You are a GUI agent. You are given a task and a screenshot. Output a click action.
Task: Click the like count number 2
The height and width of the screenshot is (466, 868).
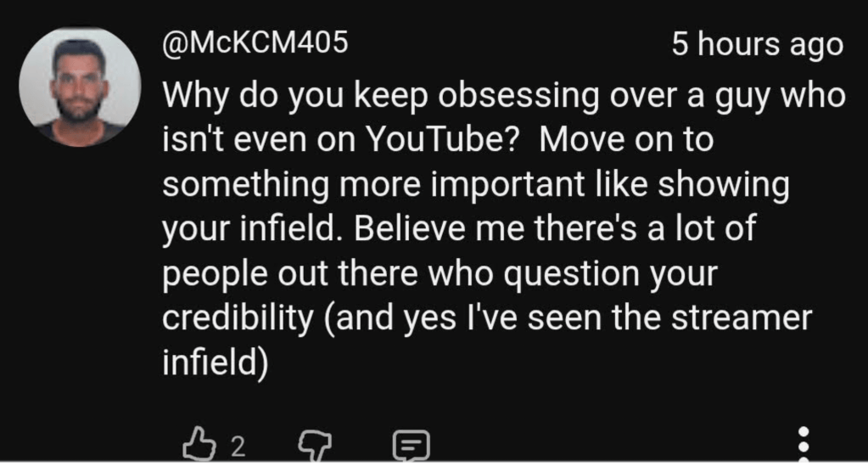pos(238,446)
